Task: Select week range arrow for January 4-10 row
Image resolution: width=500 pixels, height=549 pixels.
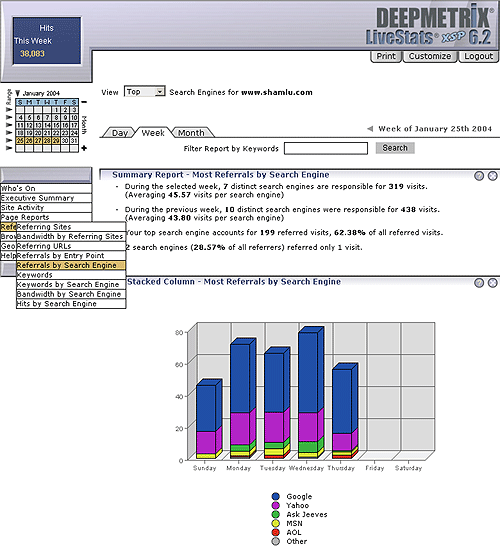Action: [9, 117]
